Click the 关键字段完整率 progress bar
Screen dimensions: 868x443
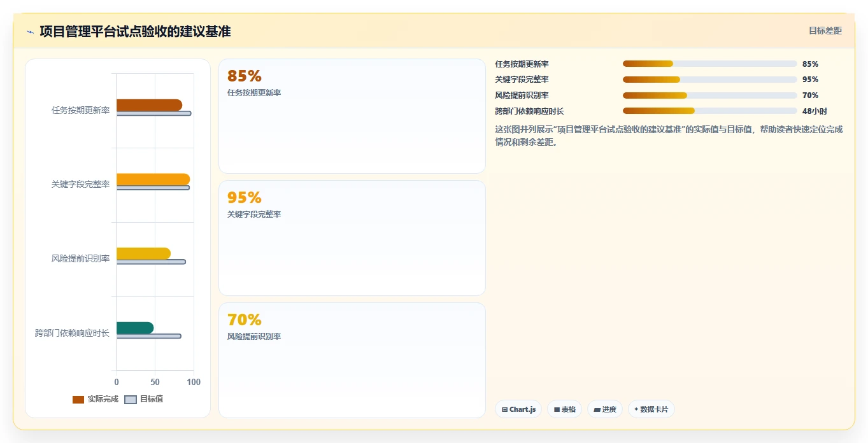[x=709, y=80]
